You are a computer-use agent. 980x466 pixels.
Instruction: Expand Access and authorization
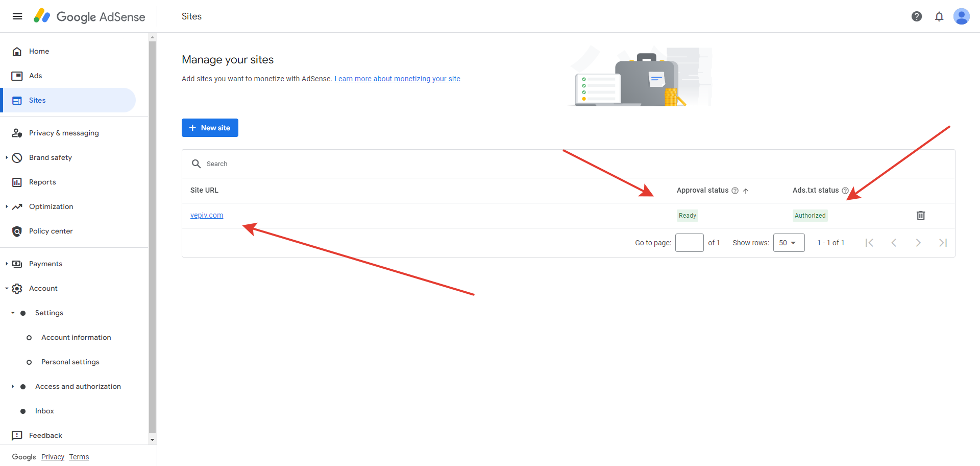click(x=13, y=386)
